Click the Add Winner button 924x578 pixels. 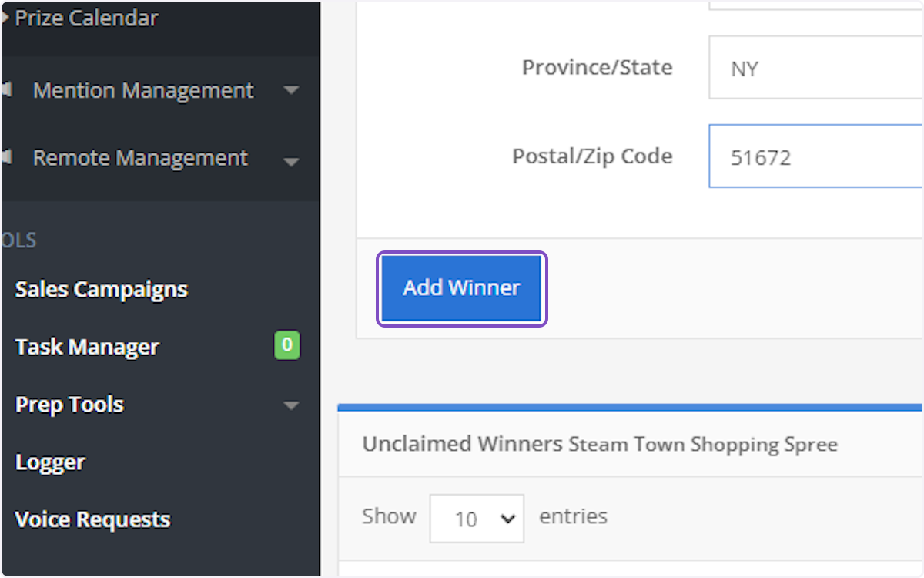461,287
